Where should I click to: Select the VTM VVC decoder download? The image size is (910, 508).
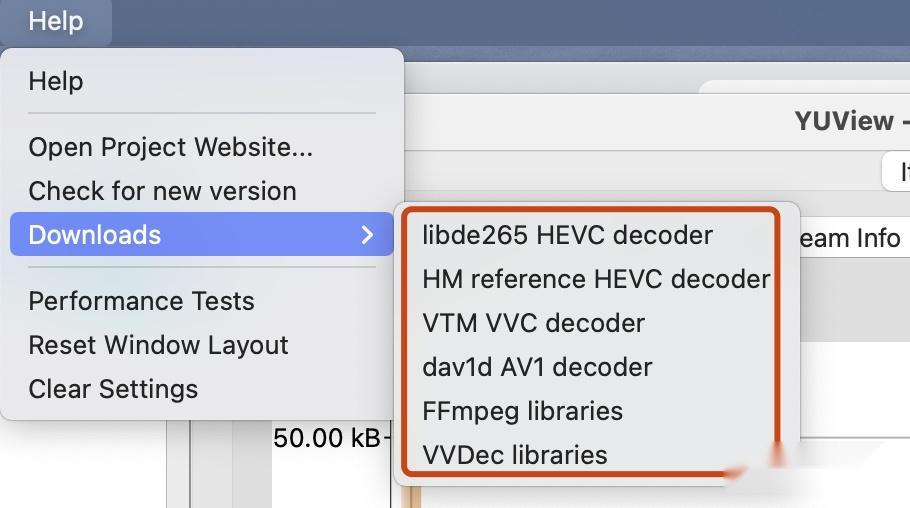[x=533, y=323]
